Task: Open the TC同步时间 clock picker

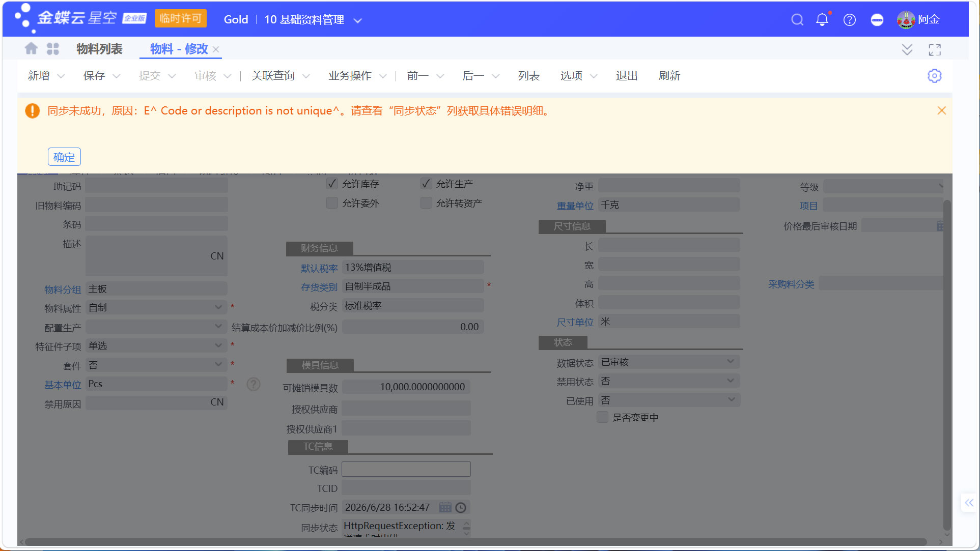Action: tap(461, 507)
